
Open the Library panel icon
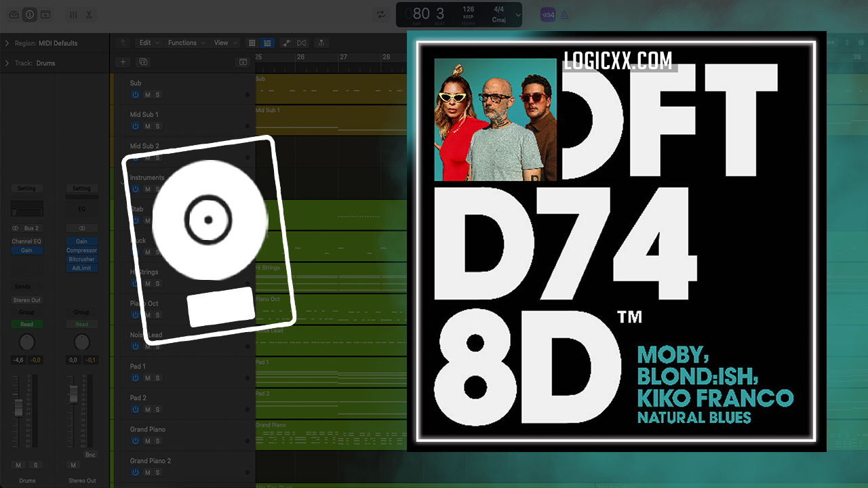14,14
